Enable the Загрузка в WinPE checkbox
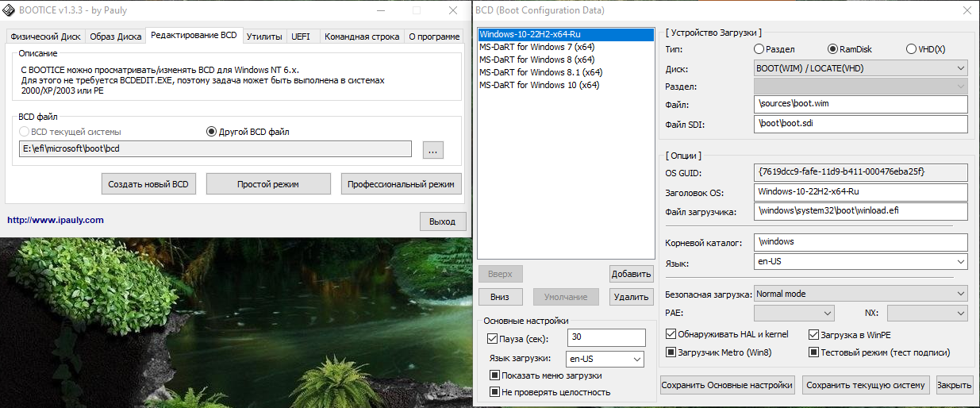 coord(813,335)
